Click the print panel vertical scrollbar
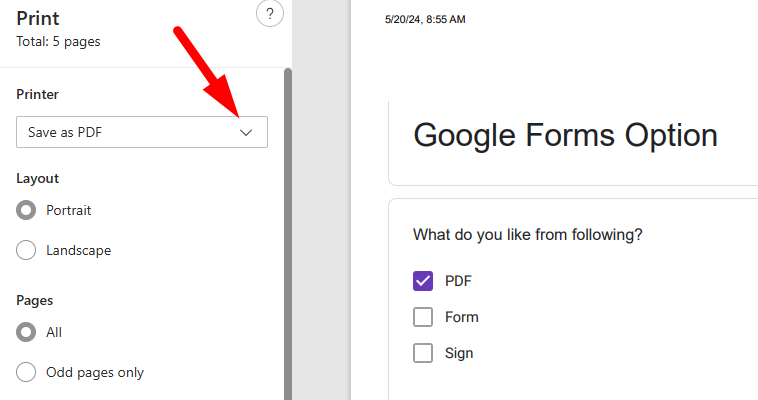The height and width of the screenshot is (400, 758). click(288, 230)
